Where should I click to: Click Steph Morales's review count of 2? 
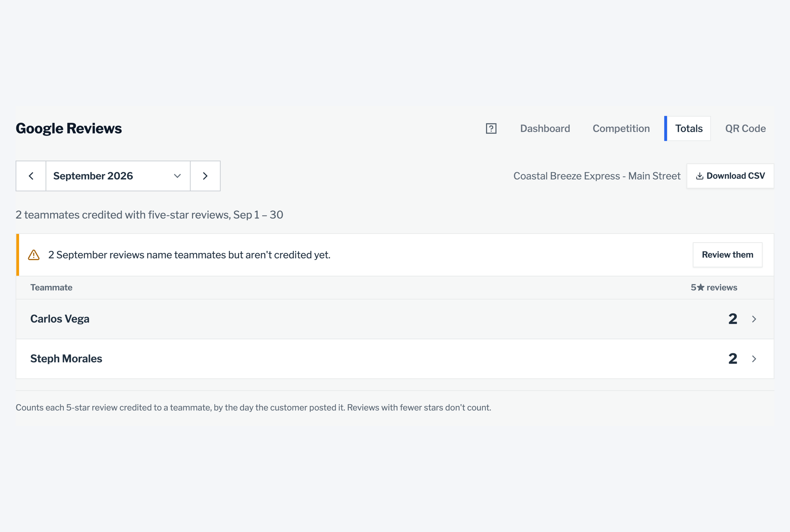(732, 359)
